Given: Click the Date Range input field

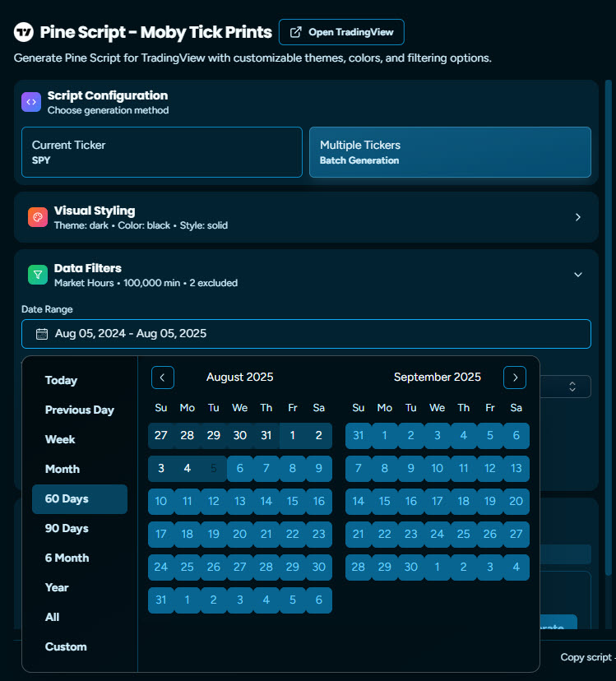Looking at the screenshot, I should (306, 334).
